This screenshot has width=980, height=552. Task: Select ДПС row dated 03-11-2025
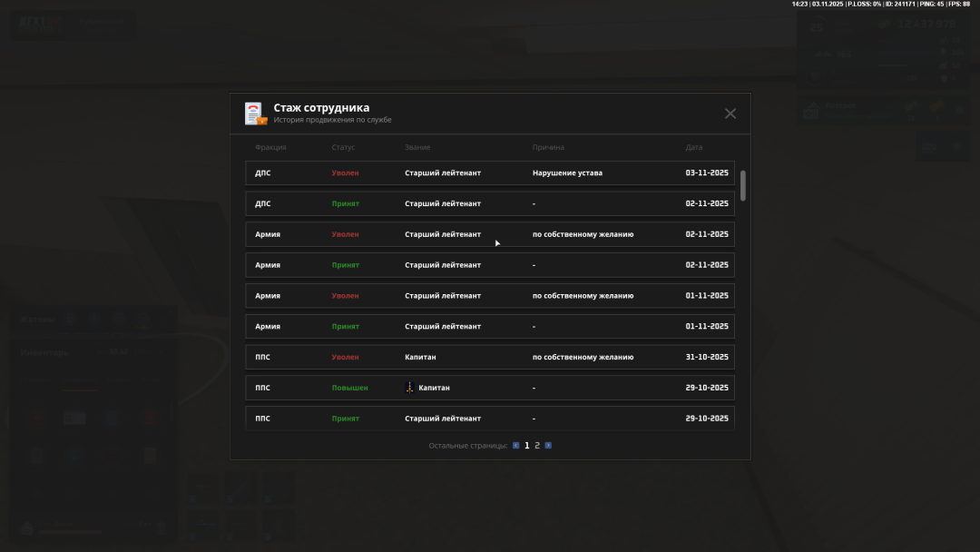pyautogui.click(x=490, y=172)
